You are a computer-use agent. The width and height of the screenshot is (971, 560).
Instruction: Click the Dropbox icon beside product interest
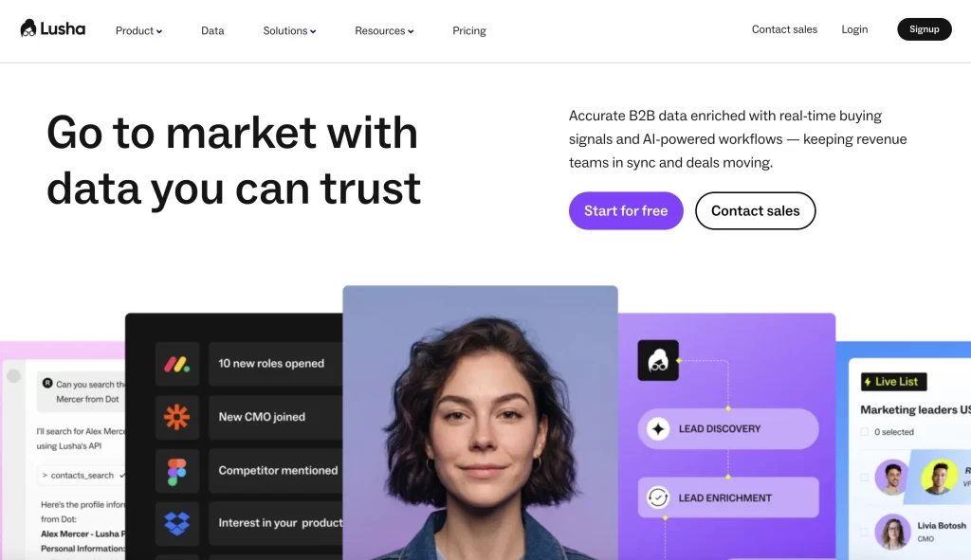point(177,523)
